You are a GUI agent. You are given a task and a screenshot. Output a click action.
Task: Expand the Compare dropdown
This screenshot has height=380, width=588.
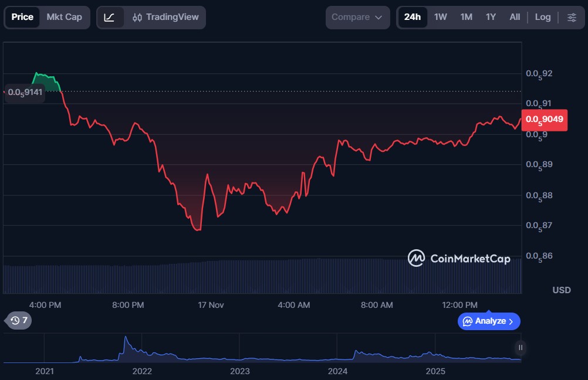pyautogui.click(x=357, y=17)
